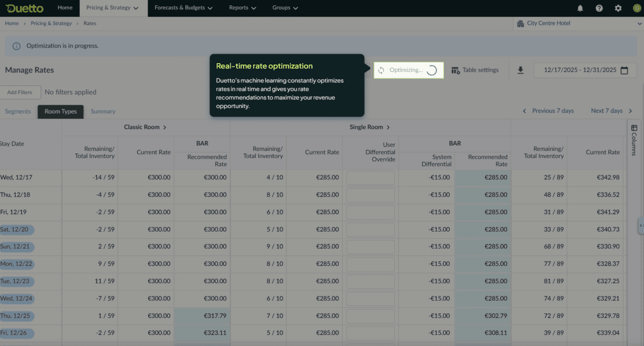Switch to the Summary tab
Screen dimensions: 644x346
[x=103, y=111]
